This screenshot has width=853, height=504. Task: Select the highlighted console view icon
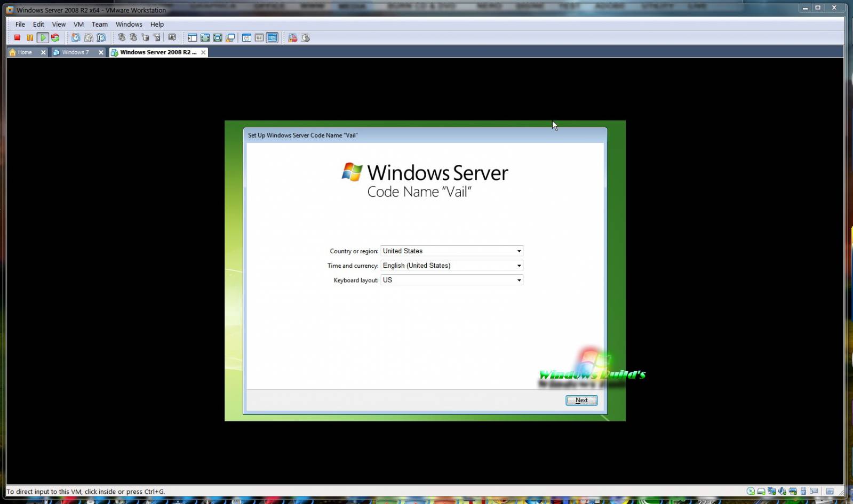coord(272,38)
